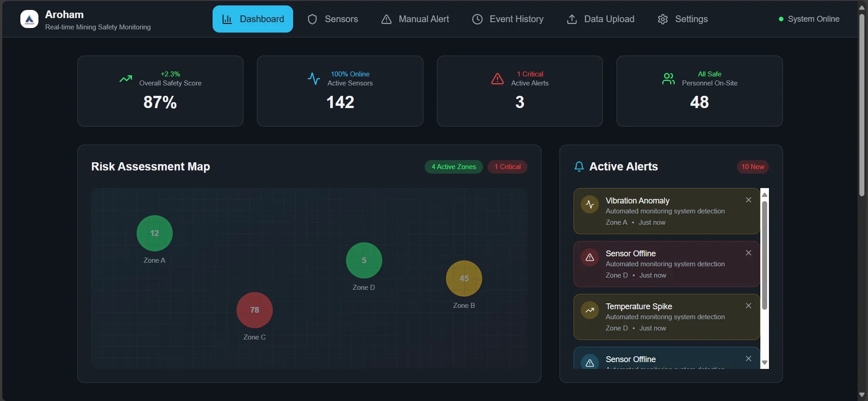Click the Risk Assessment Map heading

tap(151, 167)
